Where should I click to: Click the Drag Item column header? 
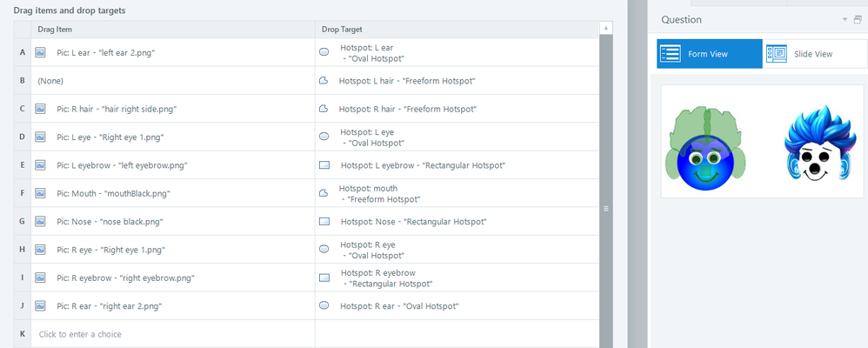click(x=55, y=29)
